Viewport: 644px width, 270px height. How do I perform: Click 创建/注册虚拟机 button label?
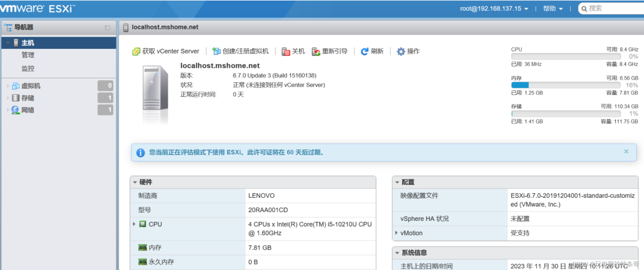(246, 51)
